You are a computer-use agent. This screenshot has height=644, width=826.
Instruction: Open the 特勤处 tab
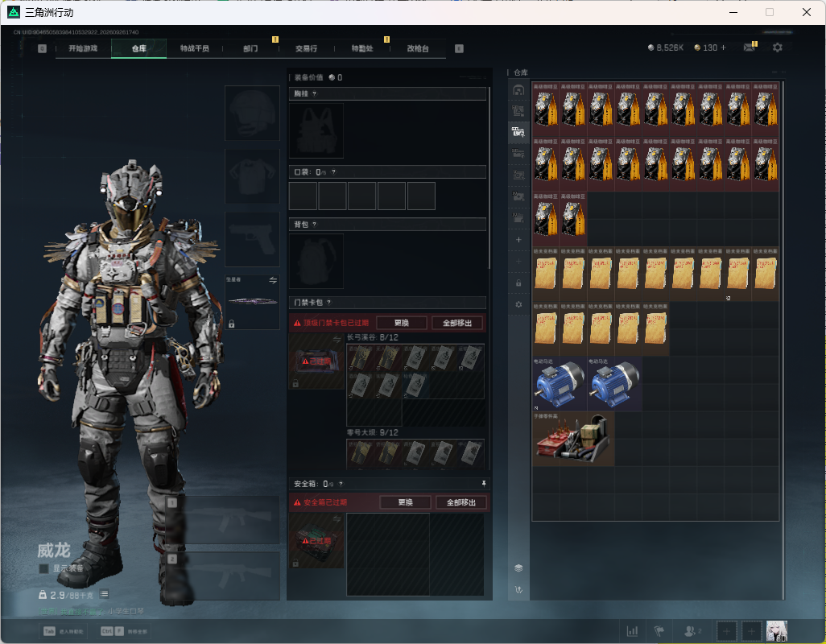pyautogui.click(x=362, y=48)
